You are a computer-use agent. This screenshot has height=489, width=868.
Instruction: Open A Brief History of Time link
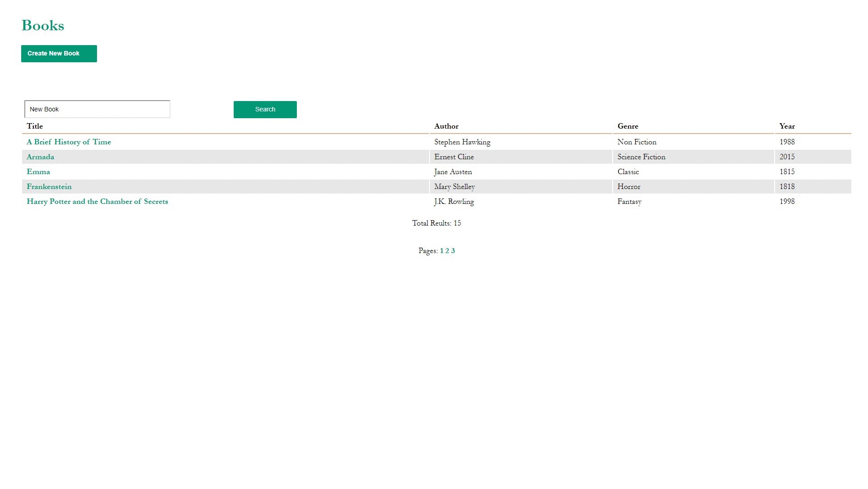tap(69, 142)
